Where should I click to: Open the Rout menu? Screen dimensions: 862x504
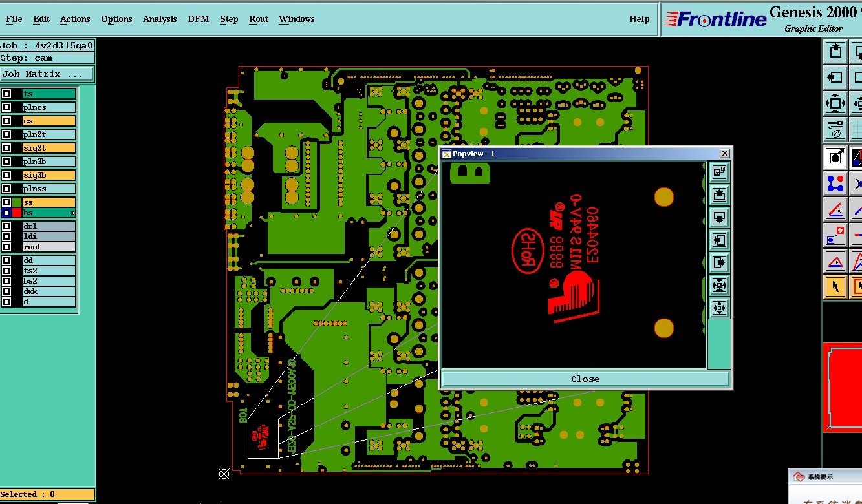click(x=259, y=19)
